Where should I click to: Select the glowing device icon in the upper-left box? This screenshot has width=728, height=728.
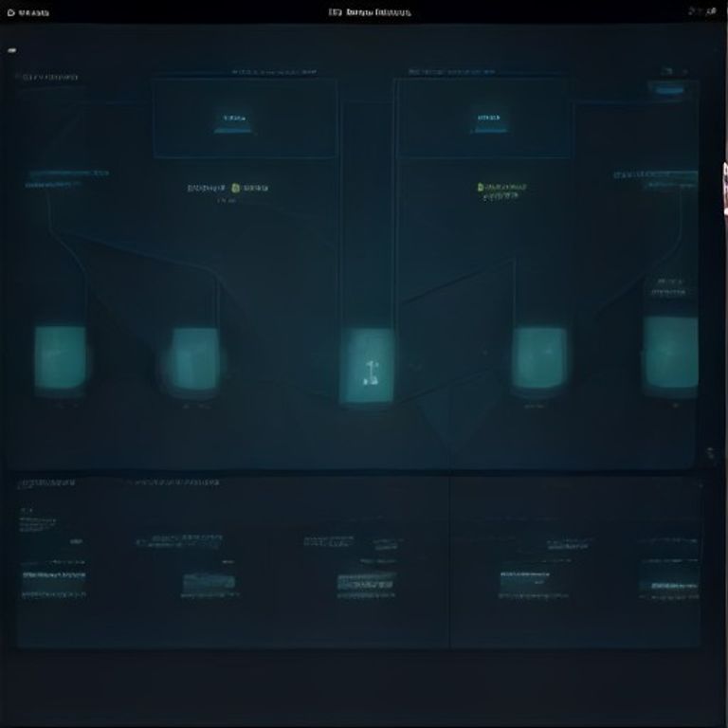(235, 123)
